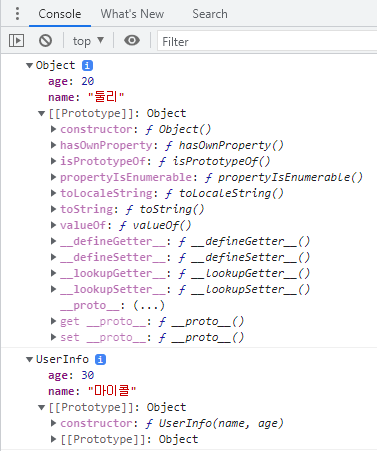
Task: Clear the console with the ban icon
Action: [45, 41]
